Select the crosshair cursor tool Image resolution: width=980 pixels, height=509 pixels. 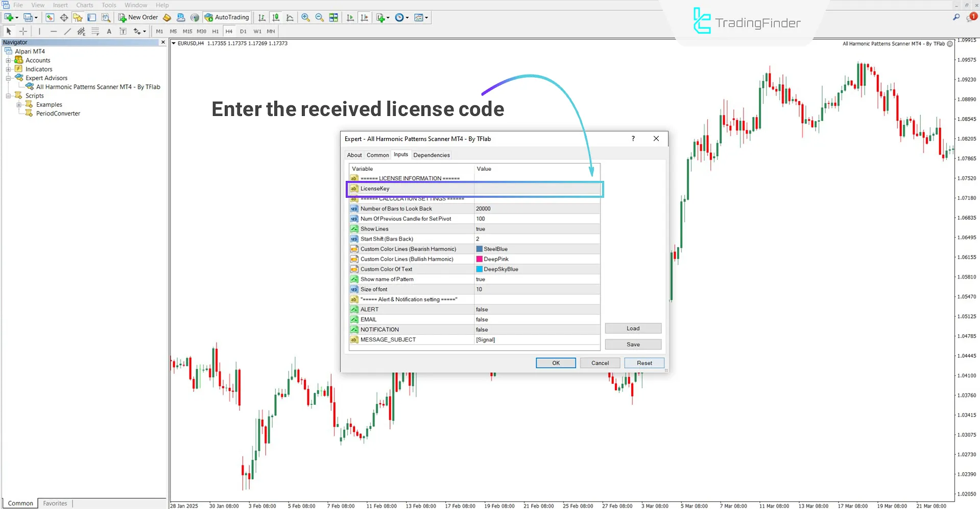pos(23,31)
